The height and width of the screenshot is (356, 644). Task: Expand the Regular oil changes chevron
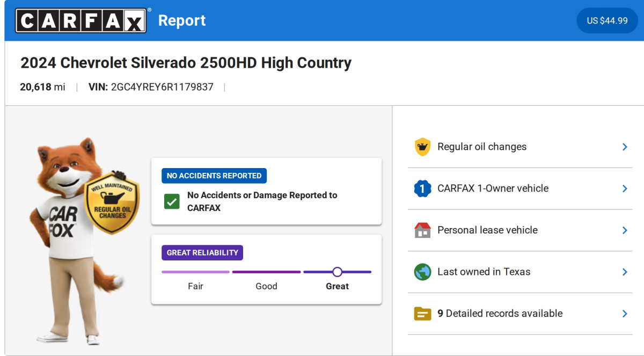(x=625, y=147)
